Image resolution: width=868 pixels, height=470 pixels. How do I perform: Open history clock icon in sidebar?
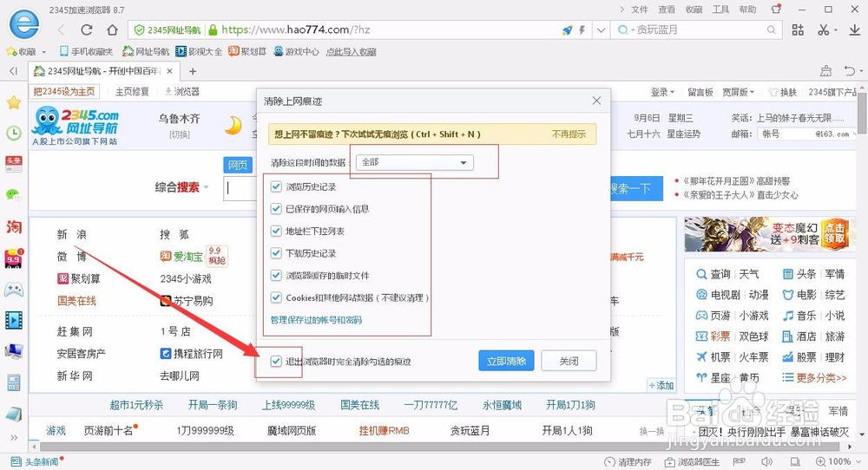click(x=14, y=133)
